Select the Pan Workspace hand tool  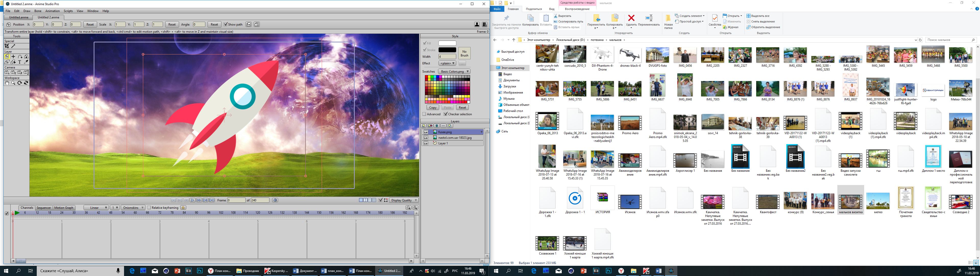click(x=7, y=83)
